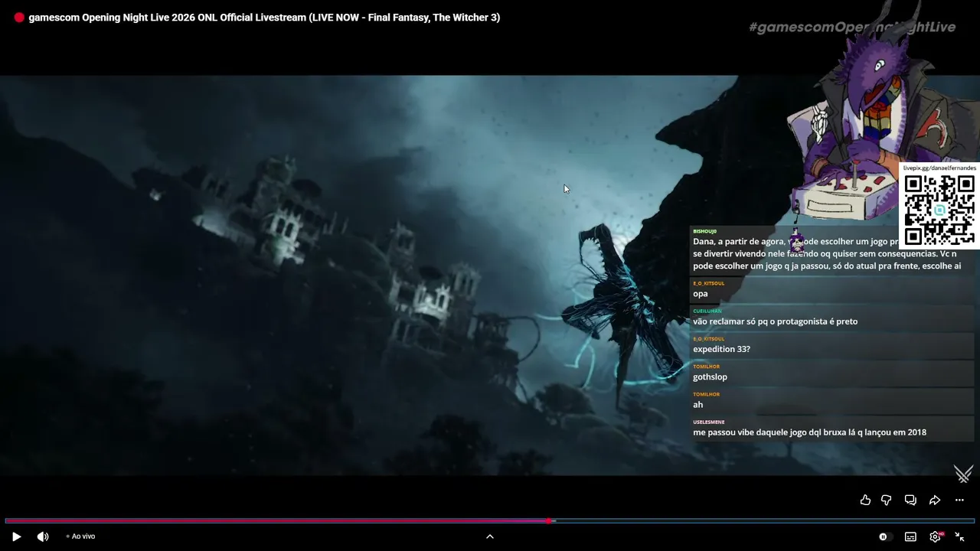Click the livestream title text
The height and width of the screenshot is (551, 980).
[264, 18]
